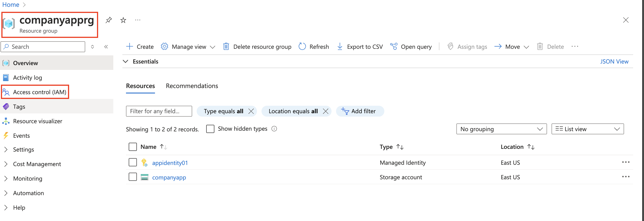Collapse the left navigation menu
Image resolution: width=644 pixels, height=221 pixels.
pos(106,47)
